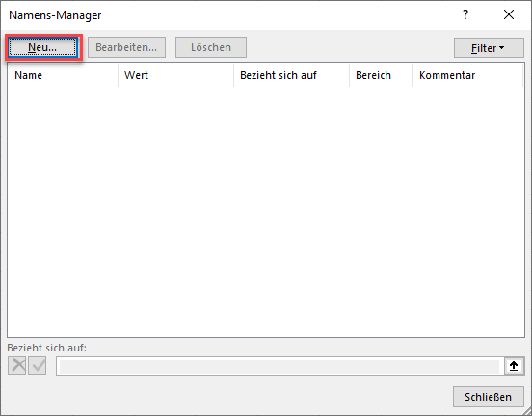Click the Kommentar column header
This screenshot has height=416, width=532.
coord(467,75)
